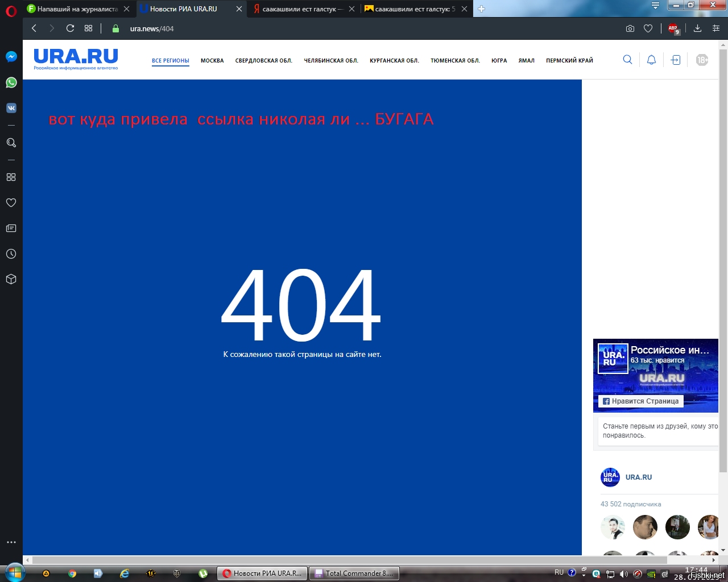Open VK panel in sidebar
Viewport: 728px width, 582px height.
click(11, 108)
